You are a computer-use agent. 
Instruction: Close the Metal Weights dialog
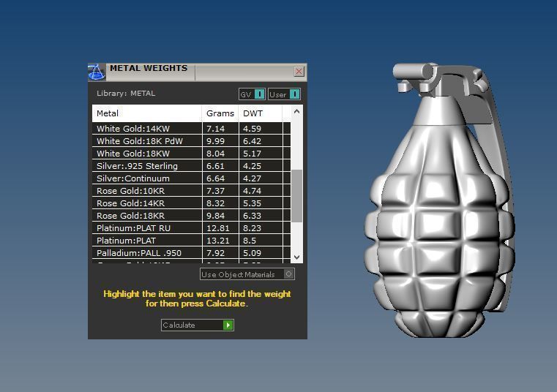coord(299,72)
